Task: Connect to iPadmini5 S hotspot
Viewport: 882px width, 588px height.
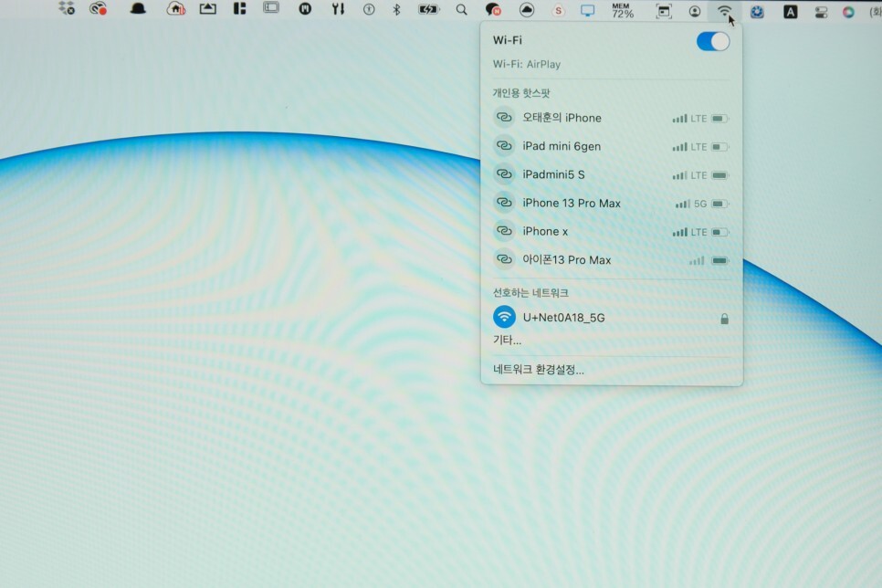Action: click(612, 174)
